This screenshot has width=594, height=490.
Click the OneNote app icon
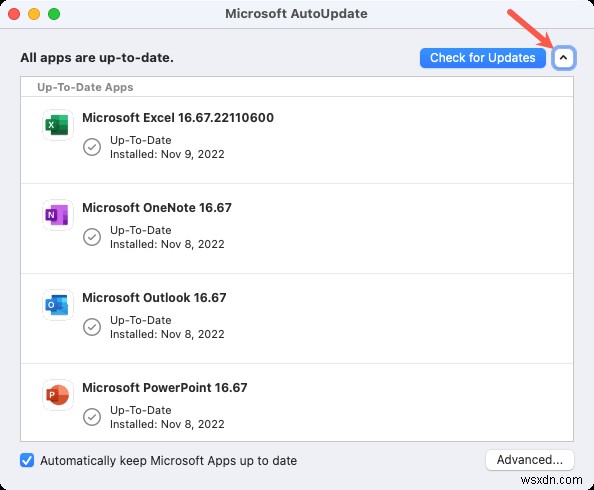pyautogui.click(x=58, y=215)
